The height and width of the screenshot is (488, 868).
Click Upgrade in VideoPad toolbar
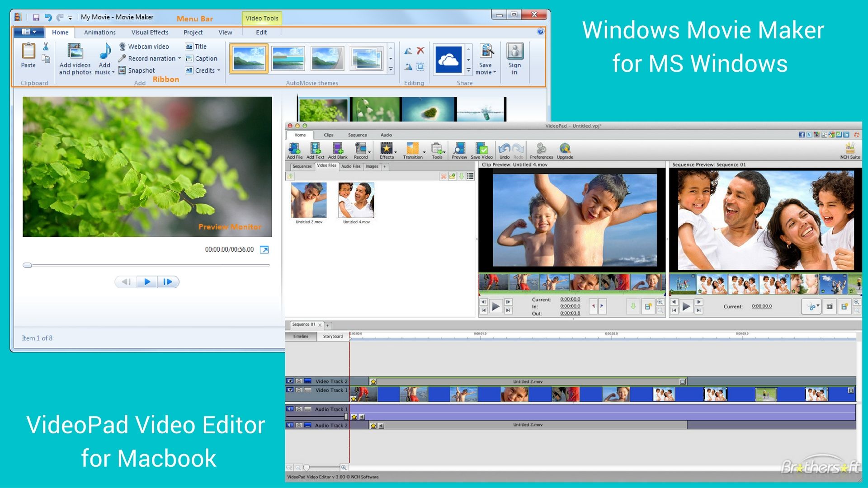[x=565, y=150]
